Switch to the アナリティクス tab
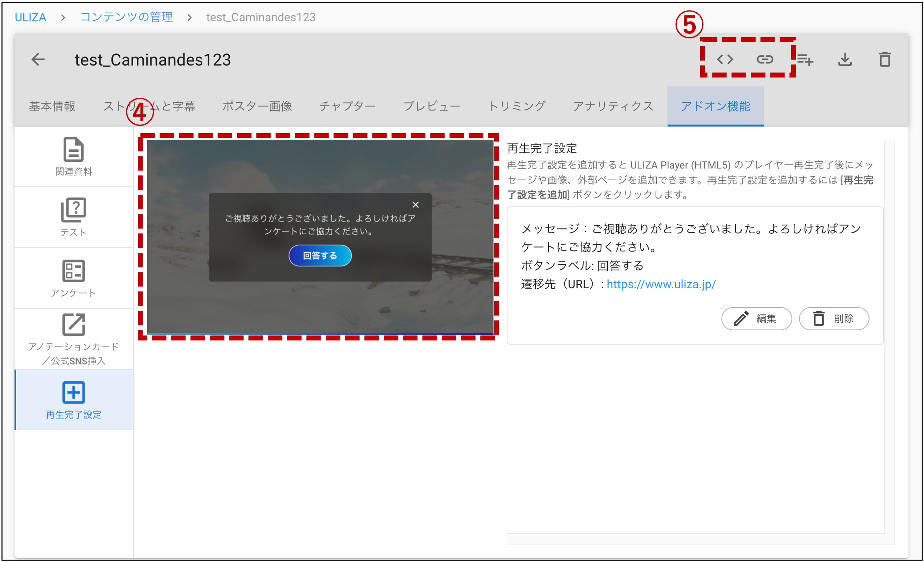Image resolution: width=924 pixels, height=562 pixels. (x=613, y=106)
